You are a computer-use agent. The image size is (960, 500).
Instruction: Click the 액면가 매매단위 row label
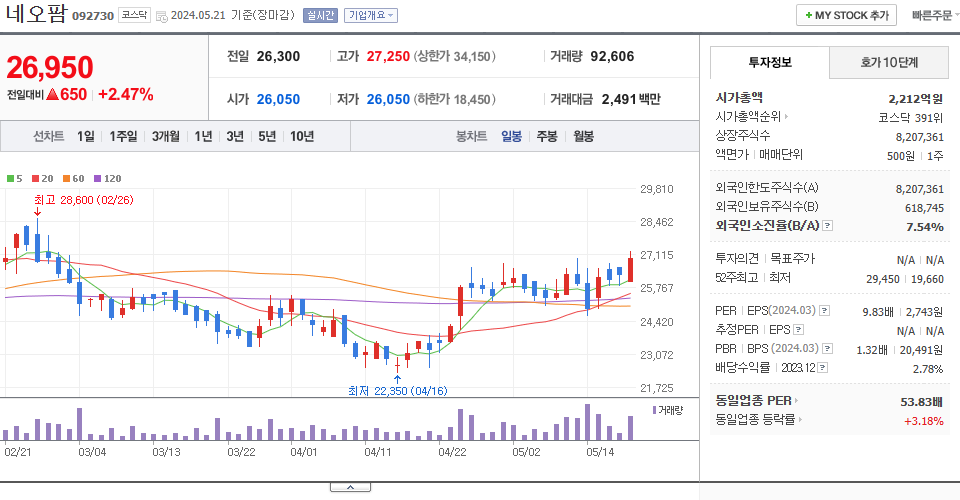(x=759, y=154)
